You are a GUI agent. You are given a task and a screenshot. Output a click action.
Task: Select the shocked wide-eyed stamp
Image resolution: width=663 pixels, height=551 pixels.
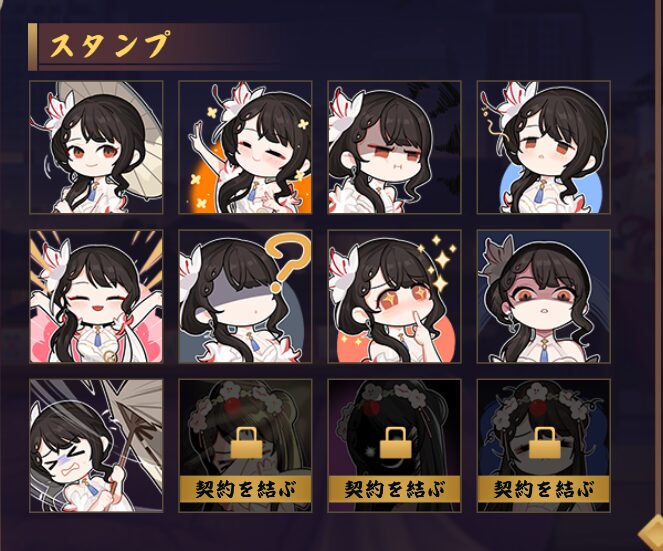coord(544,296)
